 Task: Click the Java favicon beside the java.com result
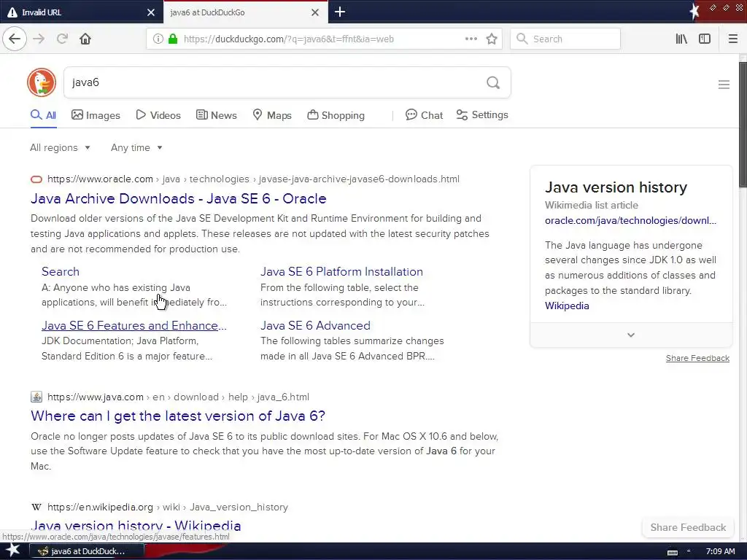coord(36,397)
